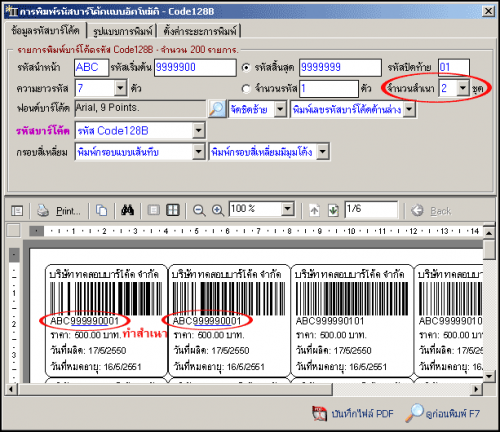This screenshot has height=432, width=500.
Task: Select multiple pages grid view icon
Action: (173, 210)
